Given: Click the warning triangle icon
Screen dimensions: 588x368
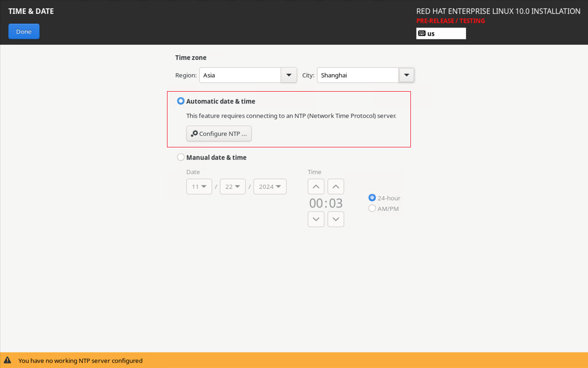Looking at the screenshot, I should 7,360.
